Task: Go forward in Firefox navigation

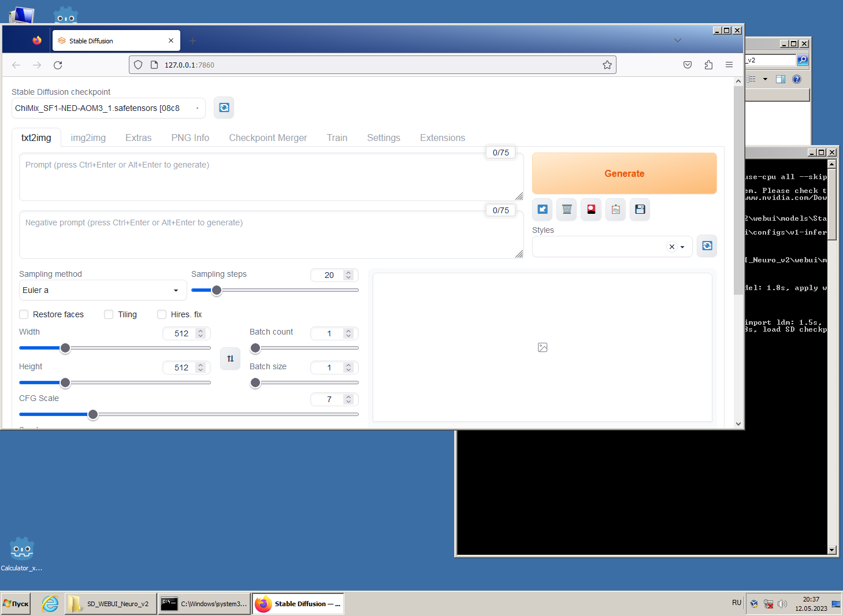Action: tap(37, 65)
